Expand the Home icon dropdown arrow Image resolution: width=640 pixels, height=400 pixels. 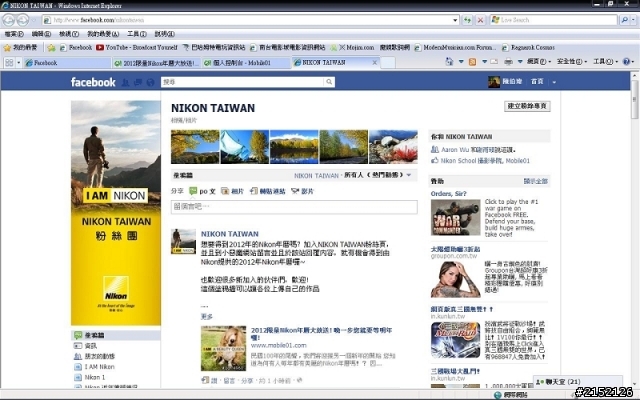[461, 62]
